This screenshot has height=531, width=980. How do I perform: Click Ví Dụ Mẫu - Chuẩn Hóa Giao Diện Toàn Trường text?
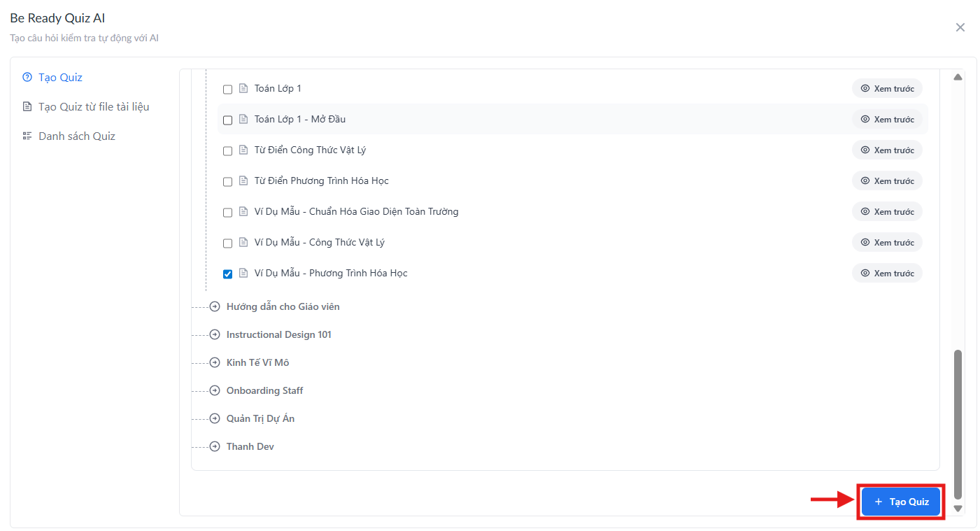[357, 212]
